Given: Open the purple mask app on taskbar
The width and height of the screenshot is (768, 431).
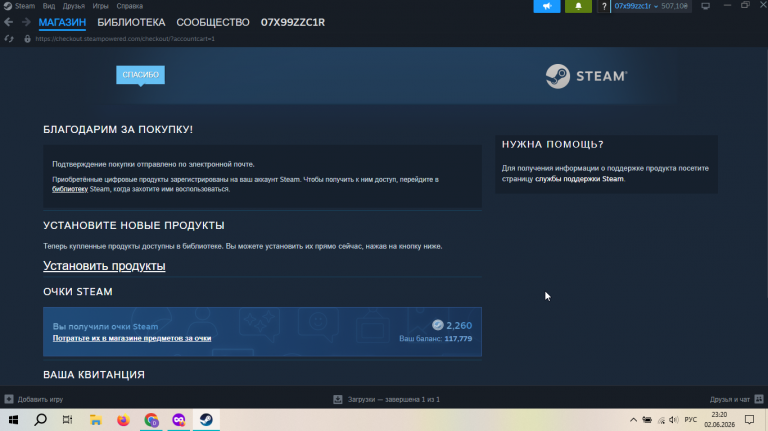Looking at the screenshot, I should pyautogui.click(x=179, y=420).
